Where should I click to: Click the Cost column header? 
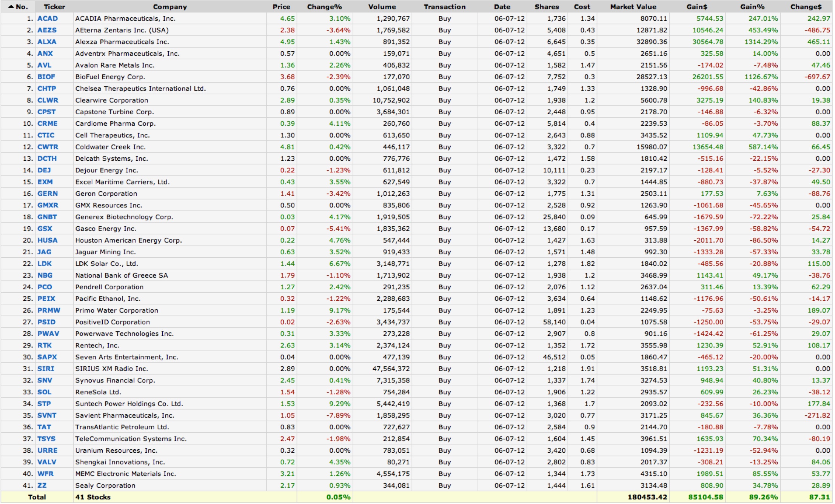(x=582, y=7)
